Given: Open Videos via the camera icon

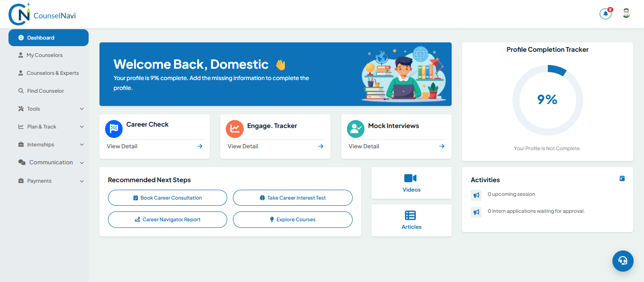Looking at the screenshot, I should tap(410, 178).
